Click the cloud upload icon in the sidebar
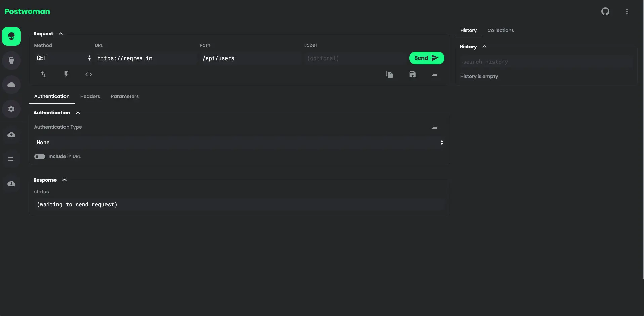The image size is (644, 316). click(11, 135)
